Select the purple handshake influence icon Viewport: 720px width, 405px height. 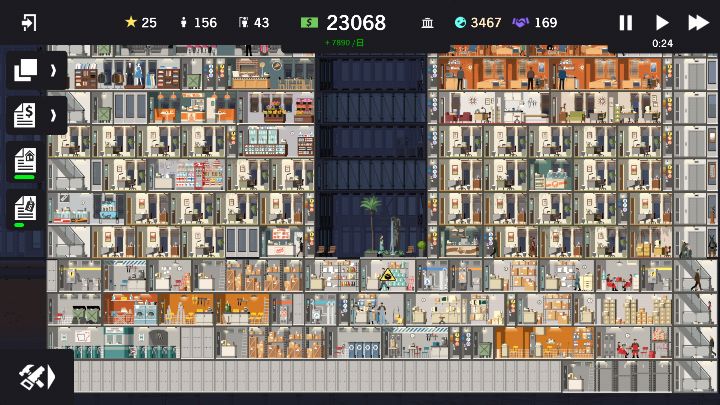[x=520, y=22]
